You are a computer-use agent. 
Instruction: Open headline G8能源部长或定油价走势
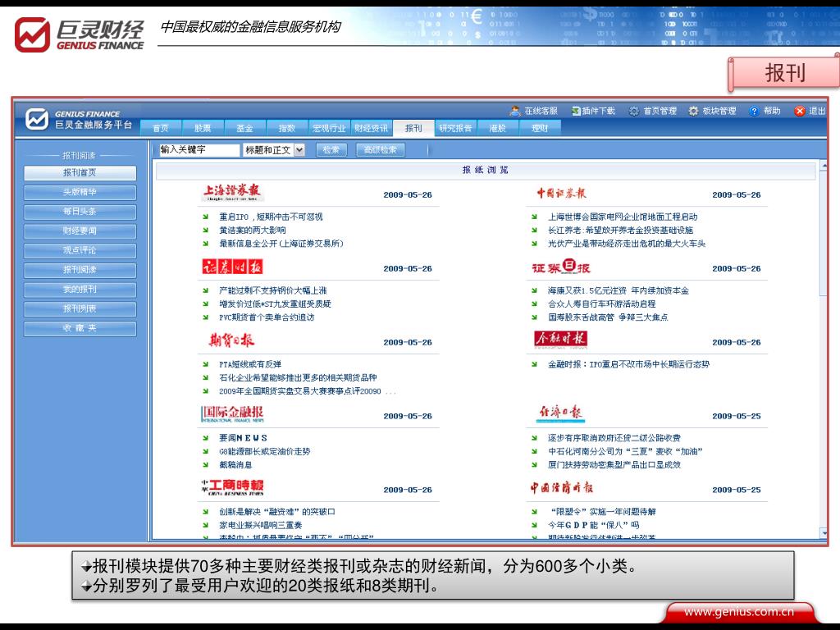click(265, 452)
